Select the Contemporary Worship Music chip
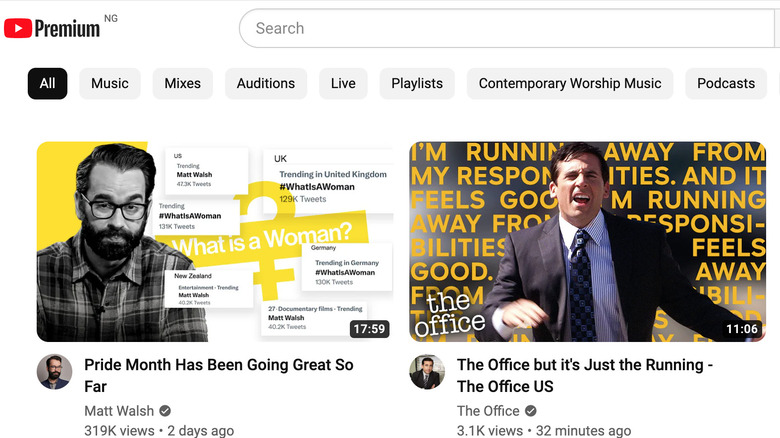Viewport: 780px width, 438px height. pyautogui.click(x=570, y=83)
